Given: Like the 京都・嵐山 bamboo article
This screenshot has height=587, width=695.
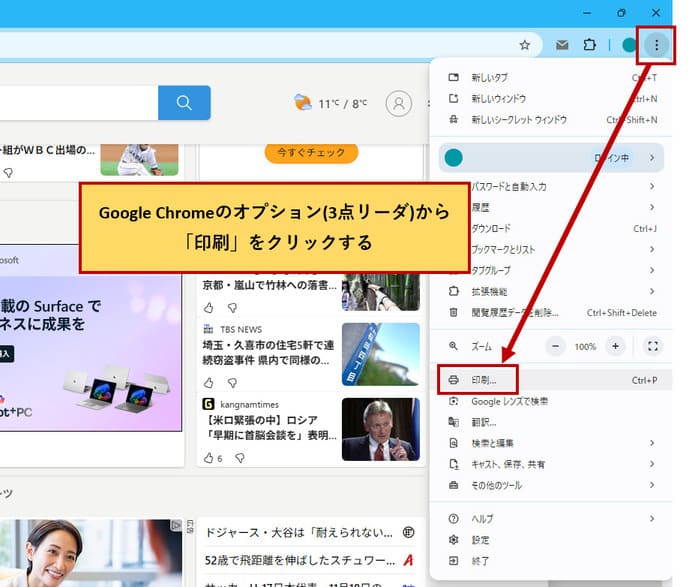Looking at the screenshot, I should pos(209,307).
